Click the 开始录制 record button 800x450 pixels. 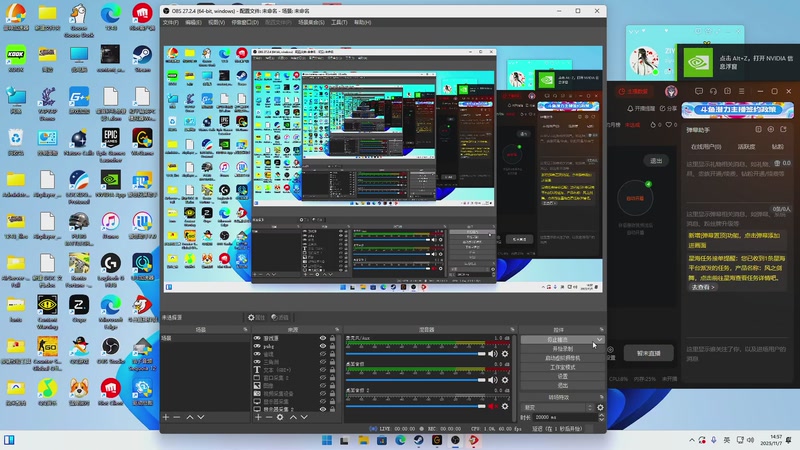pos(562,348)
